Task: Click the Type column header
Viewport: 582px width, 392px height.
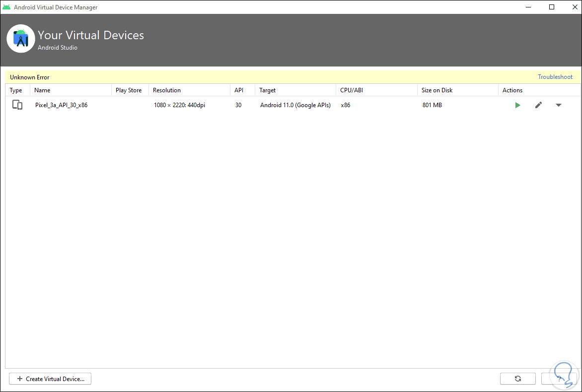Action: pos(16,90)
